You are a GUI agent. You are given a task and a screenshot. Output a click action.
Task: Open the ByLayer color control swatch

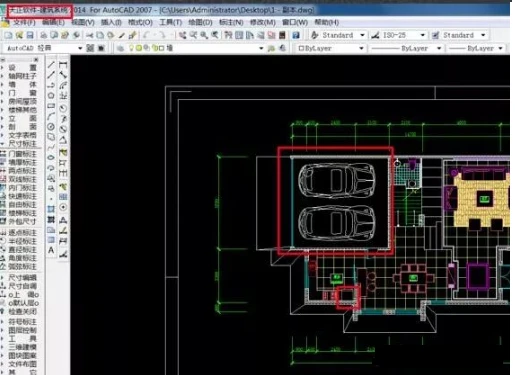tap(330, 48)
